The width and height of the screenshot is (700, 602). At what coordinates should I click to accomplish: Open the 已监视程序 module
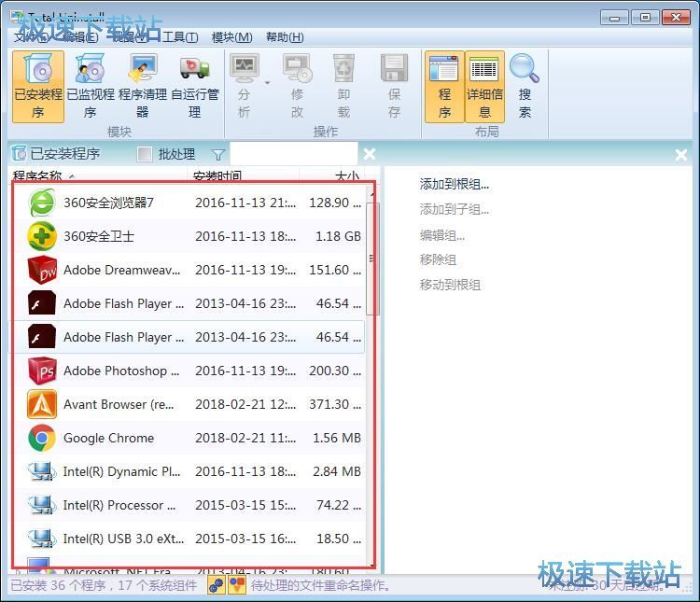(x=91, y=86)
